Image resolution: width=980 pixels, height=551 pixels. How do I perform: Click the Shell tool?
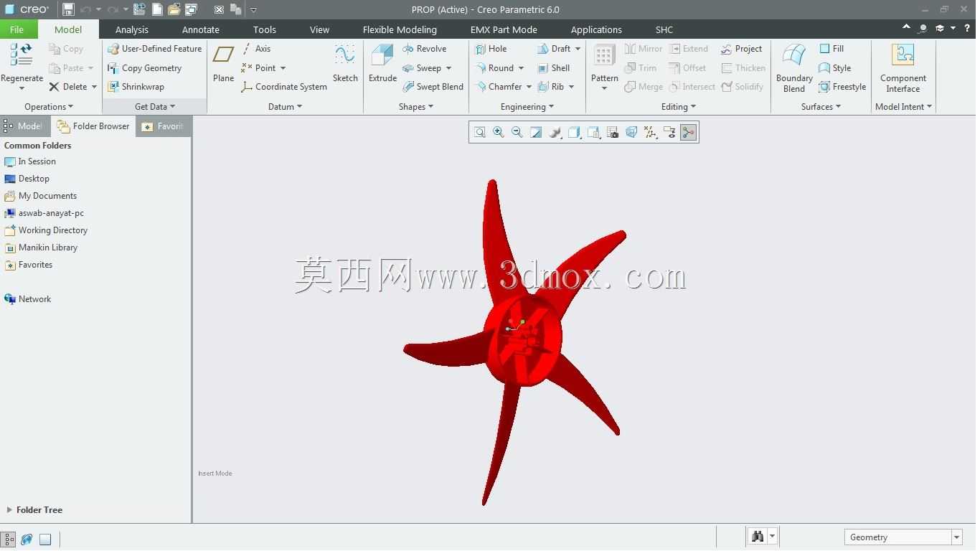tap(553, 68)
